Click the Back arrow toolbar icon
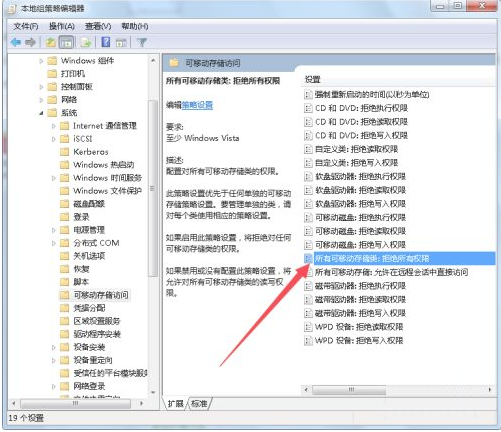This screenshot has width=501, height=432. pos(16,42)
